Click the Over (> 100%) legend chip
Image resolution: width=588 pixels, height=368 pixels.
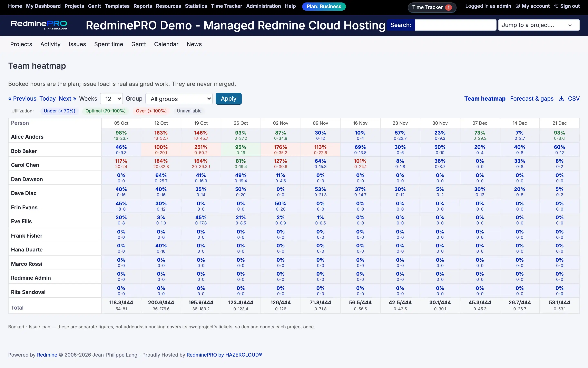pyautogui.click(x=151, y=111)
